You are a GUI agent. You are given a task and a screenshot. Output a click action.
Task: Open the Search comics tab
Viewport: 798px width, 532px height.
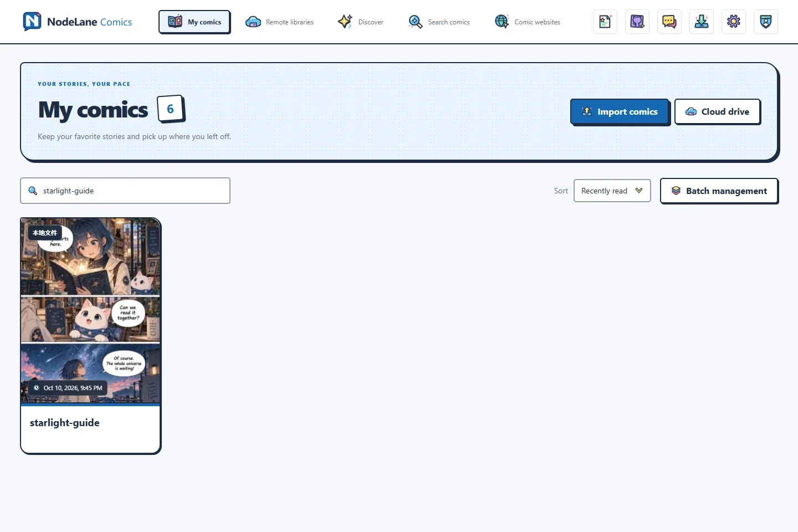click(439, 22)
